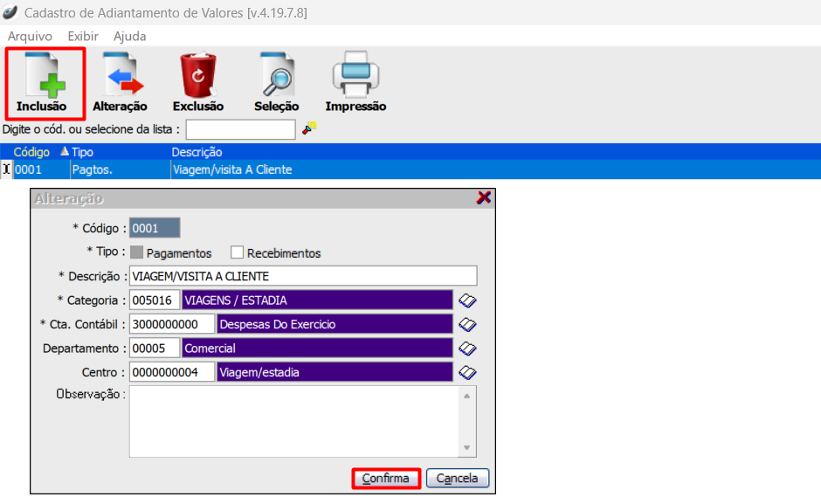Open the Alteração tool

pyautogui.click(x=120, y=83)
